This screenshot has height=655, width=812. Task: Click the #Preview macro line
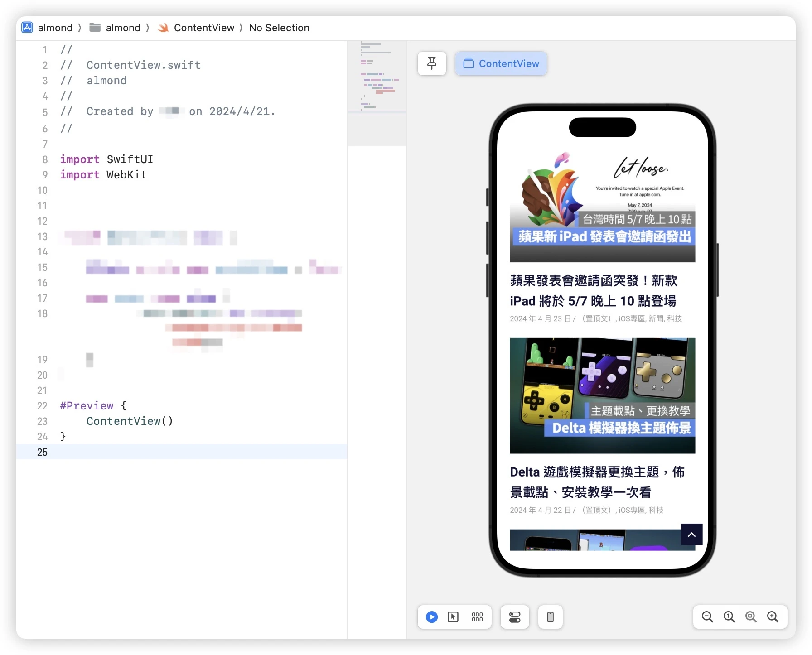click(x=93, y=406)
